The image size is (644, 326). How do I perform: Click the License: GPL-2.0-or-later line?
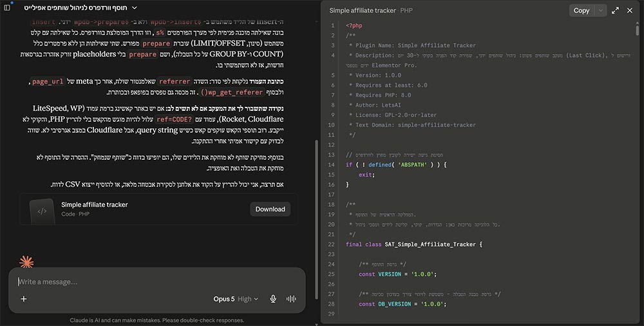pyautogui.click(x=393, y=115)
